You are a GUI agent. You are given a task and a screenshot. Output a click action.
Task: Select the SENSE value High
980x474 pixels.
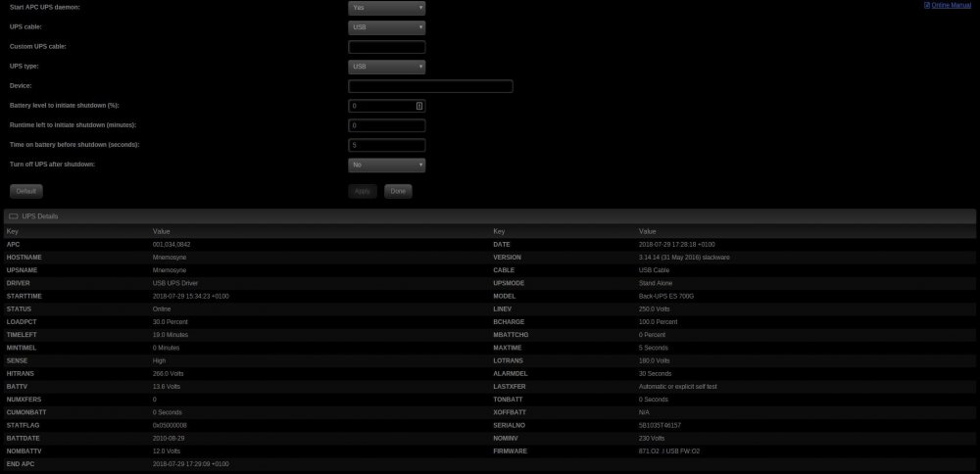pos(159,361)
